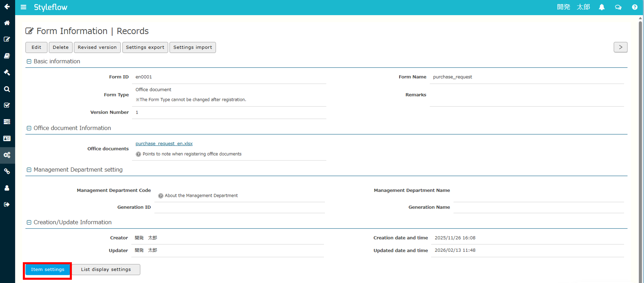Click the user name 開発 太郎 in the header
This screenshot has width=644, height=283.
(x=573, y=7)
